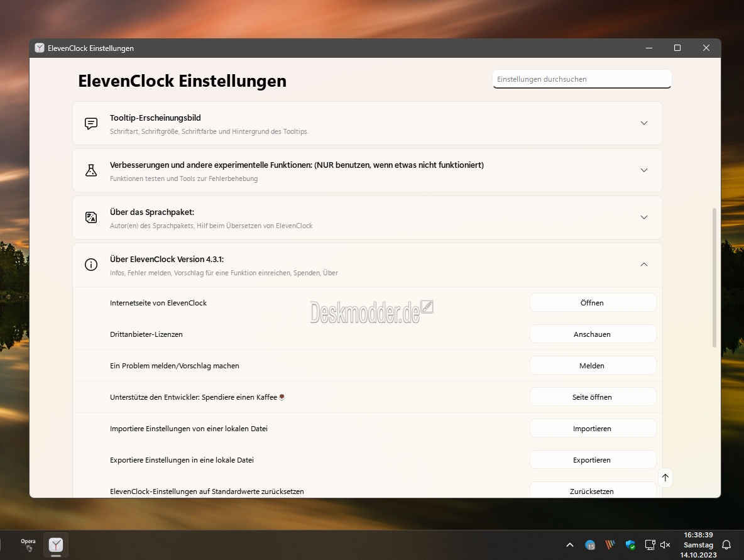Click the flask icon for experimental functions

[91, 170]
